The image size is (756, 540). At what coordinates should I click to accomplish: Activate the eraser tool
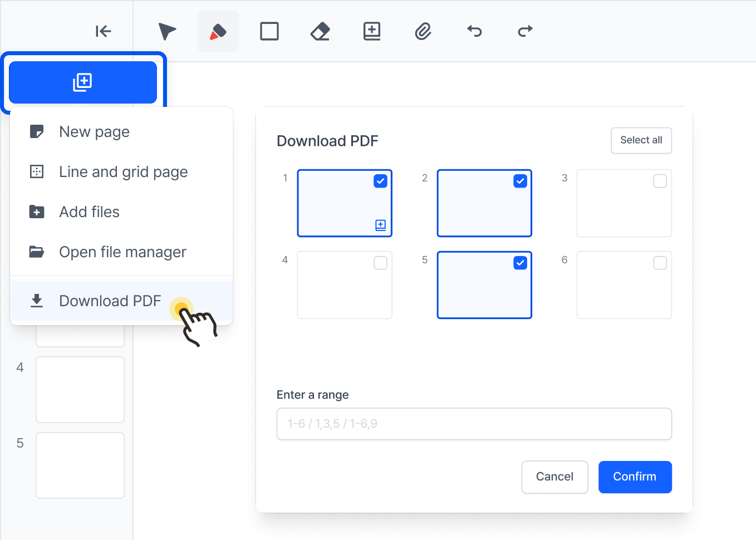click(x=320, y=31)
